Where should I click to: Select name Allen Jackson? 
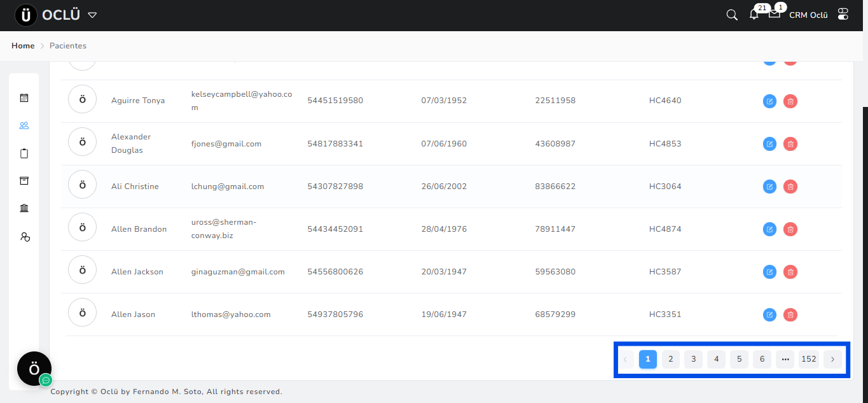coord(137,272)
